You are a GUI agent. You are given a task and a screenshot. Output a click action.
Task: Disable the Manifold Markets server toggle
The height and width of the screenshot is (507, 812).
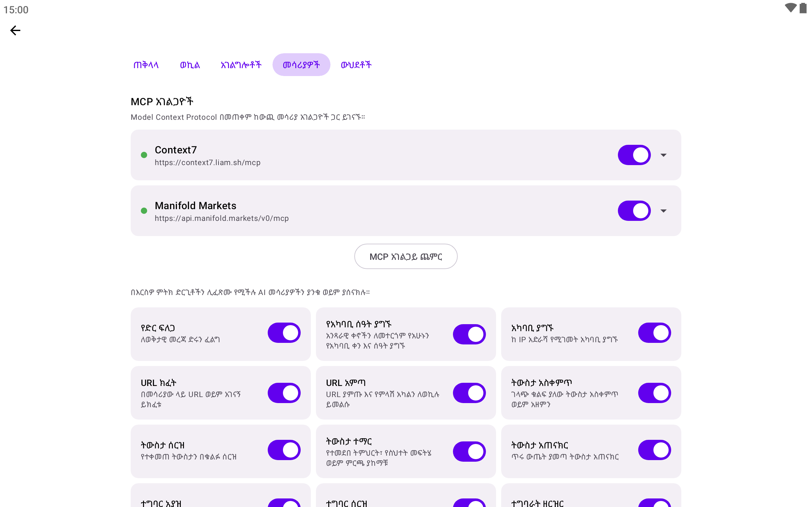click(x=634, y=211)
